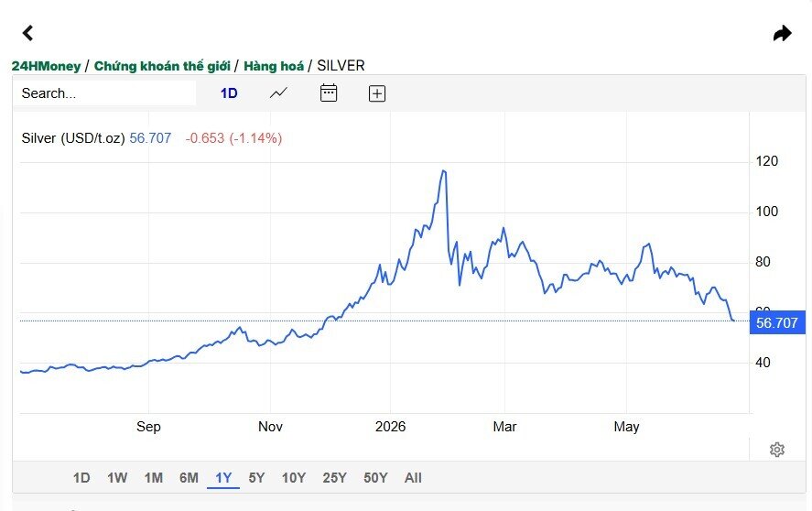
Task: Open the Hàng hoá breadcrumb link
Action: click(274, 66)
